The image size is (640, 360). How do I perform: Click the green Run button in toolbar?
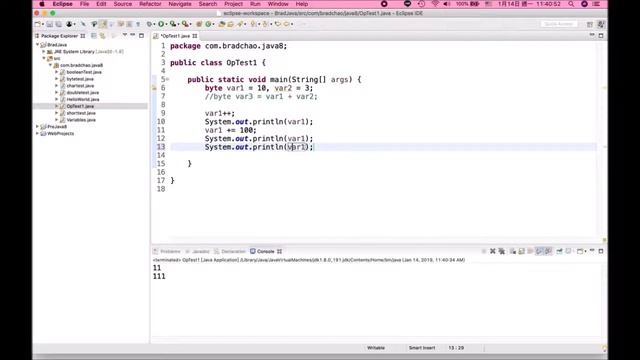coord(162,24)
